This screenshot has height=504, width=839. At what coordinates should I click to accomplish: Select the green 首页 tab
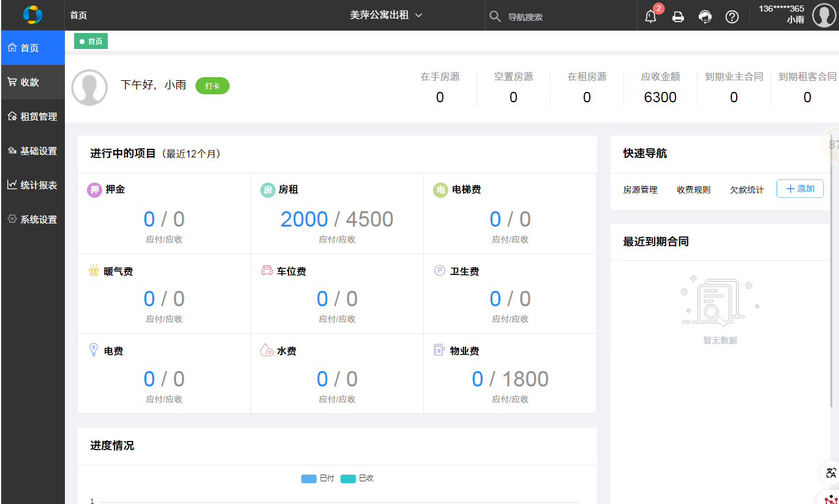point(91,42)
